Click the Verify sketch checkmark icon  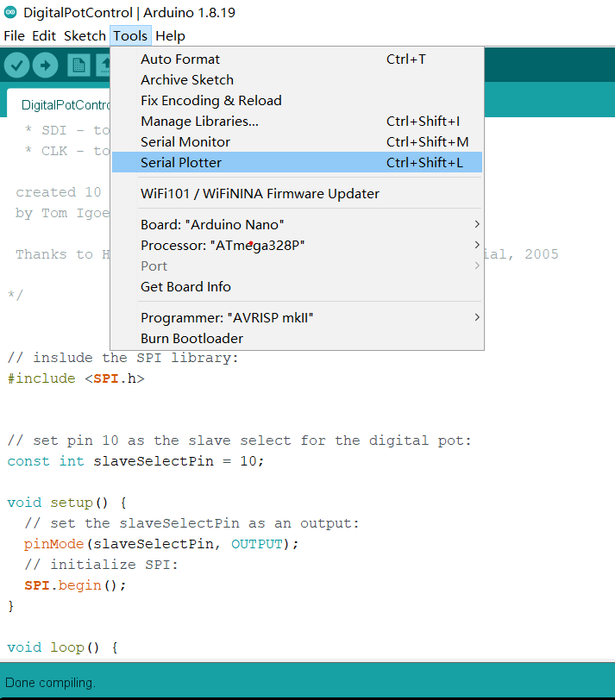click(17, 66)
